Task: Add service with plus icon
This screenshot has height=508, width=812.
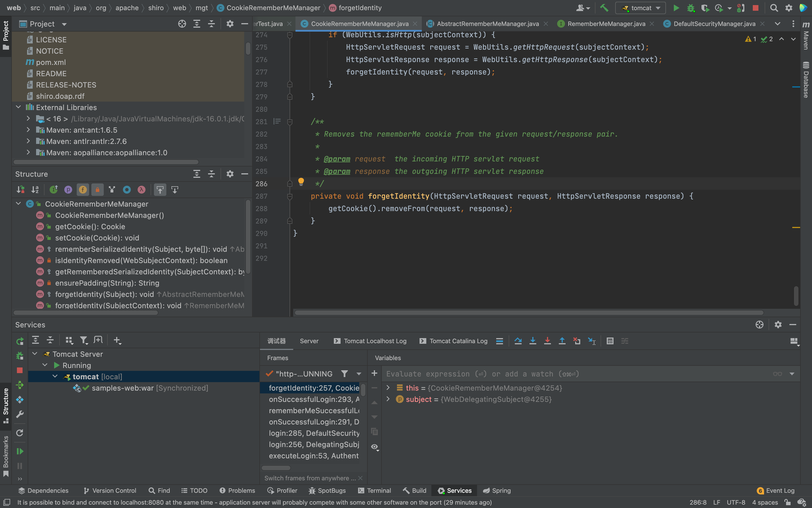Action: pyautogui.click(x=117, y=340)
